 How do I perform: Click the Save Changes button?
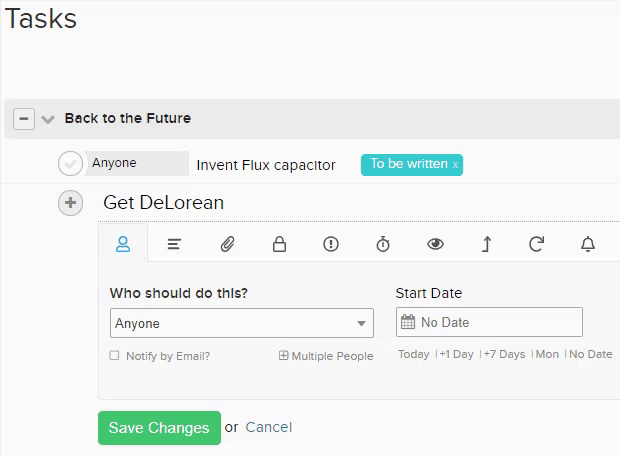[x=159, y=428]
